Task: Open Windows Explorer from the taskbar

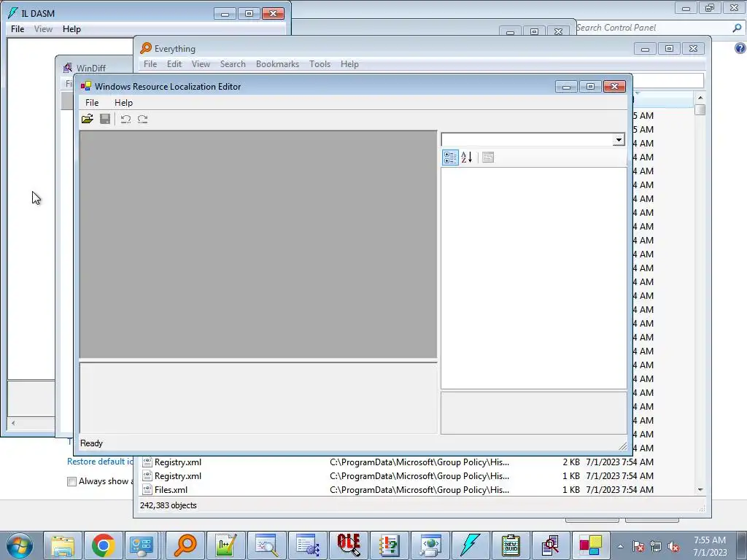Action: tap(63, 545)
